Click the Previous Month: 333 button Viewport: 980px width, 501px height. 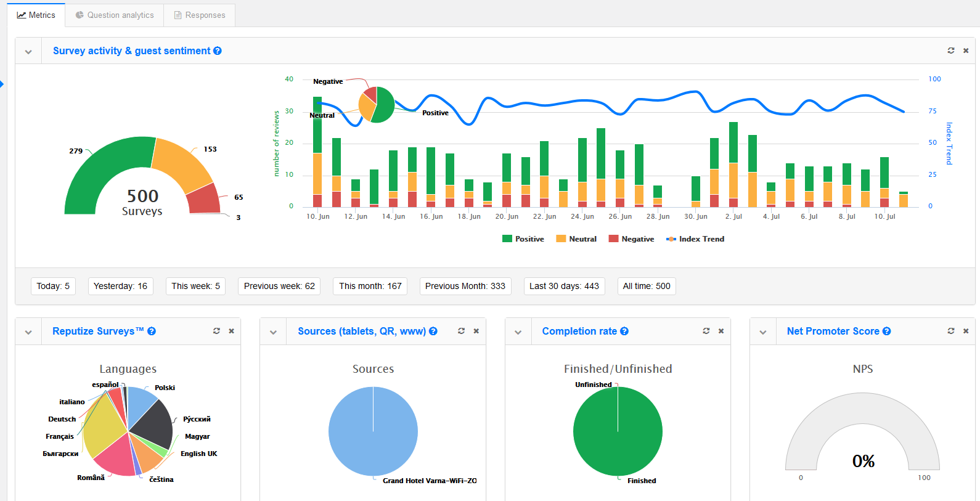(x=465, y=286)
